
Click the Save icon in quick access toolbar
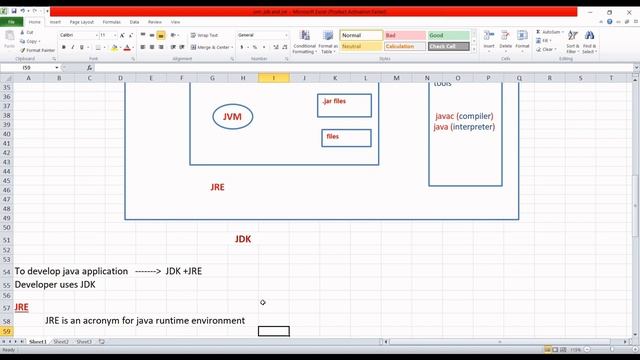pos(14,11)
